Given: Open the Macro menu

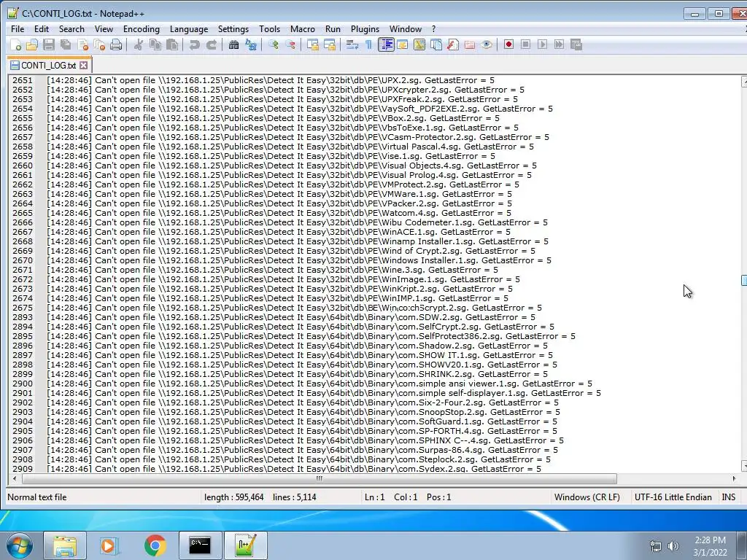Looking at the screenshot, I should (x=303, y=29).
